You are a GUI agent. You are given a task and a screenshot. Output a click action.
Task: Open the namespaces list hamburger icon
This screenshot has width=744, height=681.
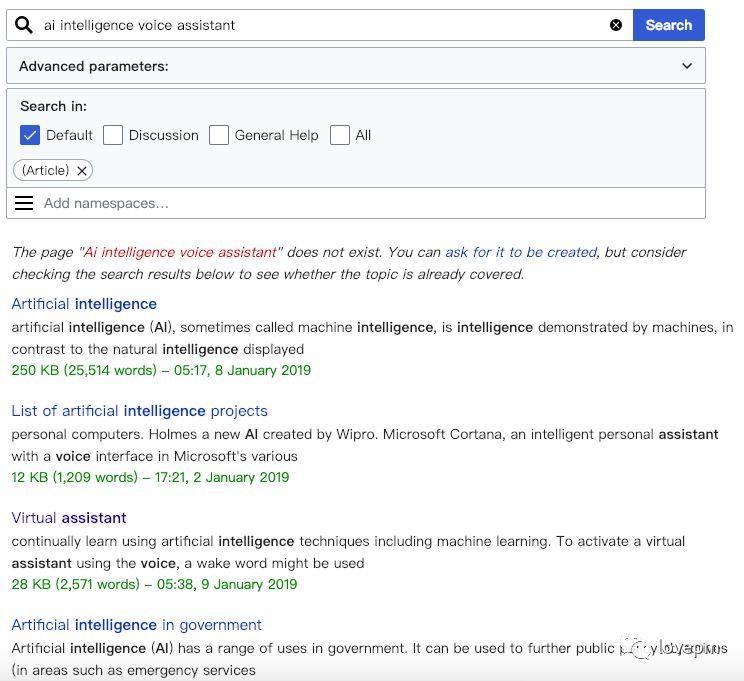(x=24, y=203)
